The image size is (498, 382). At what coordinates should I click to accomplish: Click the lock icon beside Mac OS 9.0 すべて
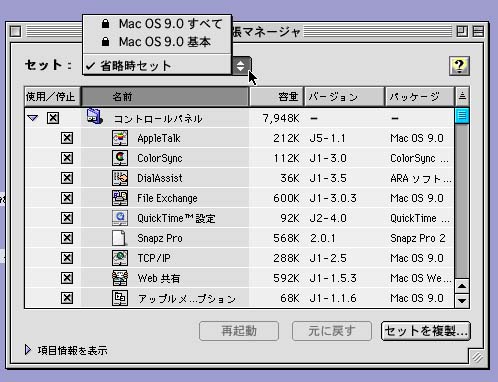pos(105,24)
